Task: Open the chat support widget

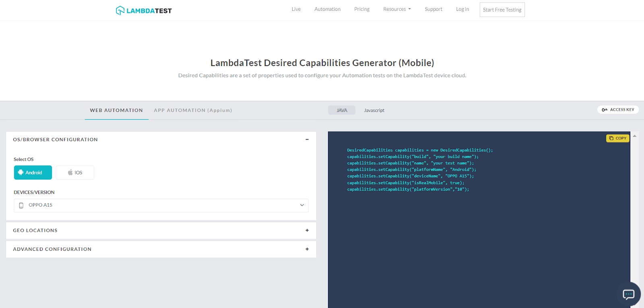Action: 628,294
